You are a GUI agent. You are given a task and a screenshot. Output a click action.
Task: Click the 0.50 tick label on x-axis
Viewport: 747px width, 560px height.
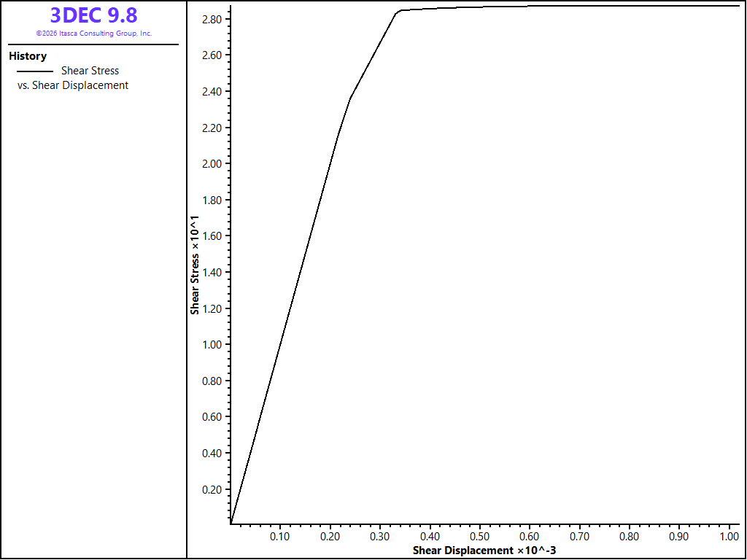tap(480, 537)
